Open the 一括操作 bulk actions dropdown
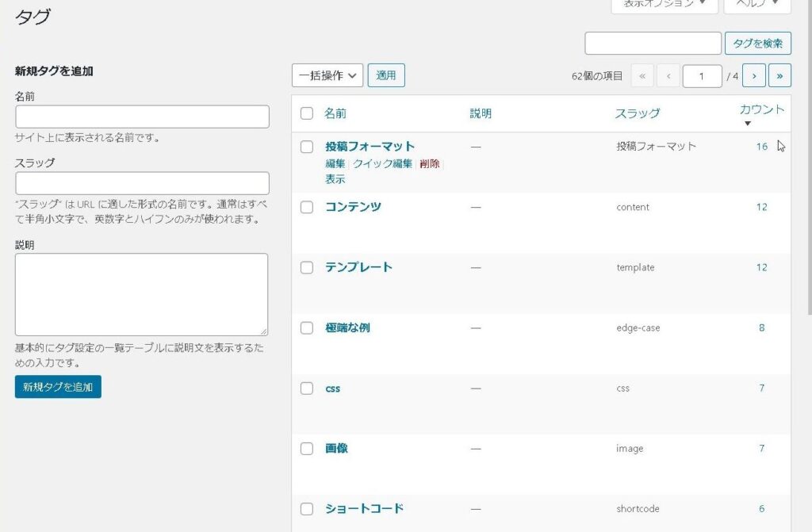 click(x=327, y=75)
